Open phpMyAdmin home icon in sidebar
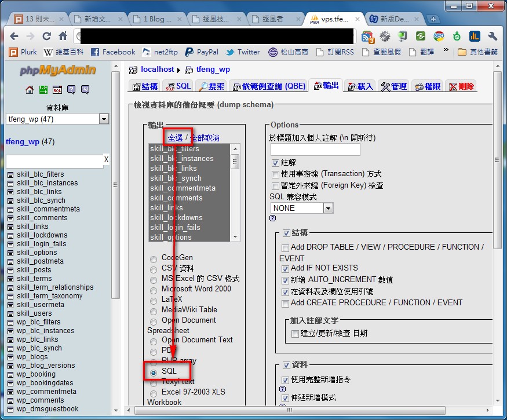Viewport: 507px width, 420px height. click(30, 90)
